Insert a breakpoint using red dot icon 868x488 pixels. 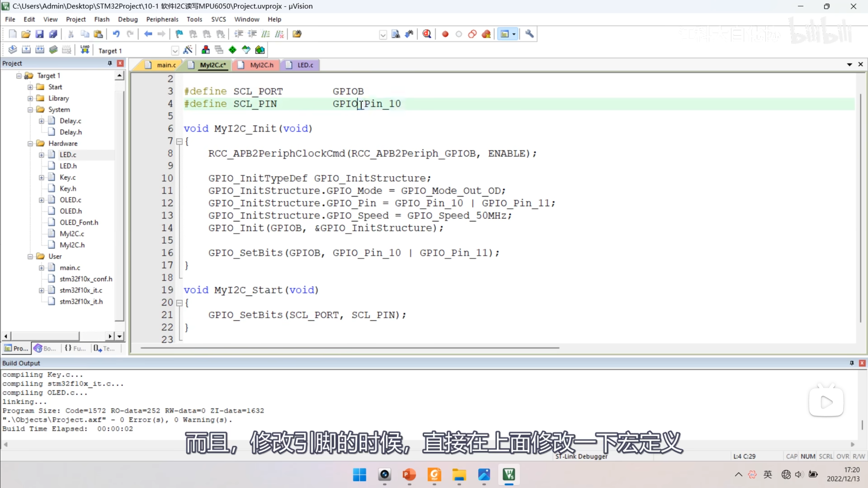(x=445, y=34)
